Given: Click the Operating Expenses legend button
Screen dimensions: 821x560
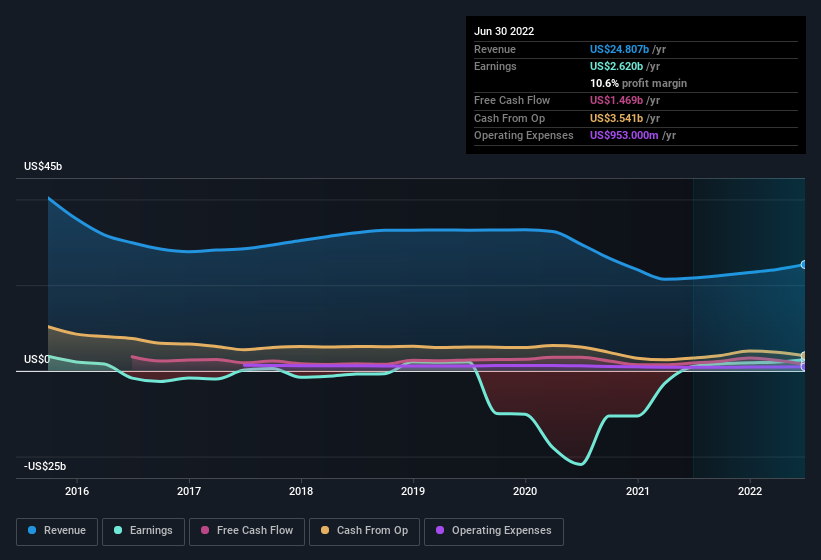Looking at the screenshot, I should pyautogui.click(x=494, y=530).
